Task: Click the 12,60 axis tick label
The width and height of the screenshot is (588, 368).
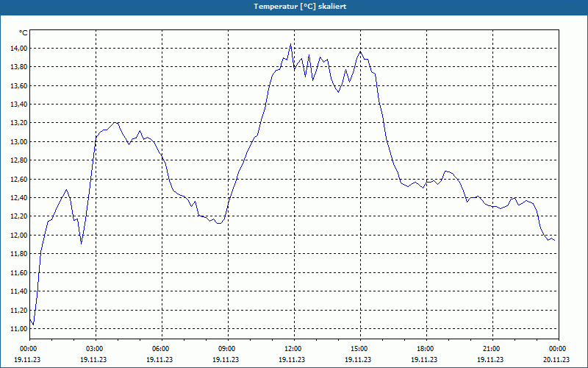Action: 18,179
